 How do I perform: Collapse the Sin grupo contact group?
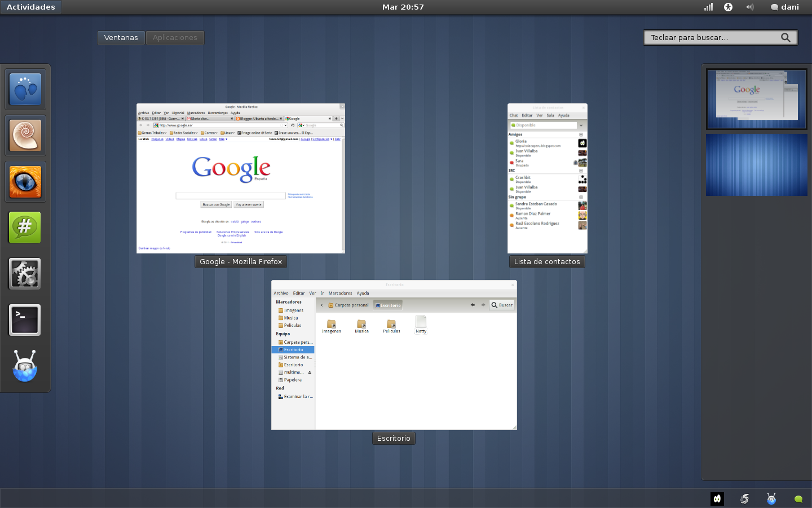(x=581, y=197)
